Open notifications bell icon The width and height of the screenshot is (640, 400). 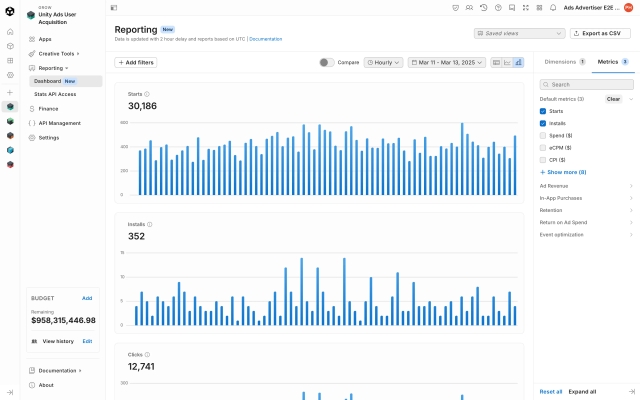pos(553,7)
